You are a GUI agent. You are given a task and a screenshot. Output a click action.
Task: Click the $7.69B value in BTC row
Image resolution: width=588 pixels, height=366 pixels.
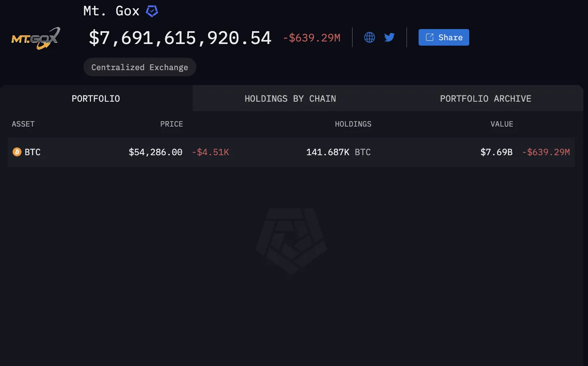[x=496, y=152]
